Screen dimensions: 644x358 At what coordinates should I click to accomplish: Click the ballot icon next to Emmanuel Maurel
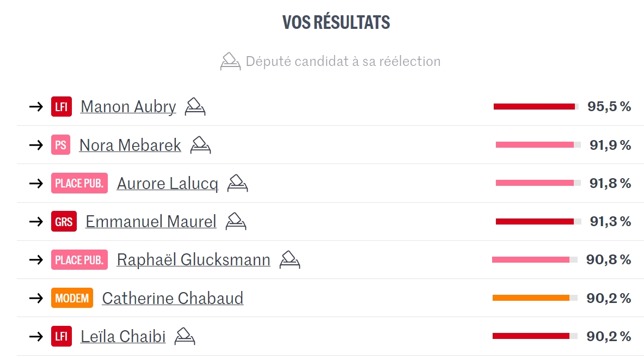(236, 221)
